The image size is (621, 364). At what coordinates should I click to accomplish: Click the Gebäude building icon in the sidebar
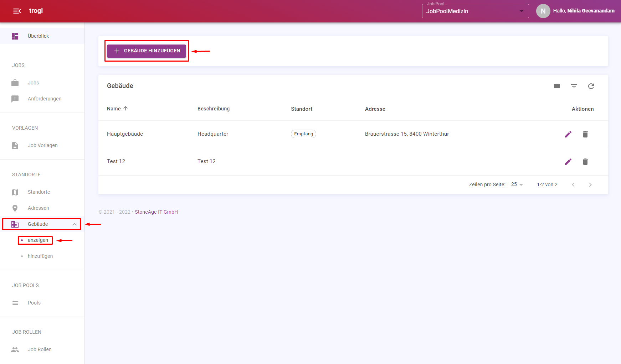tap(15, 224)
